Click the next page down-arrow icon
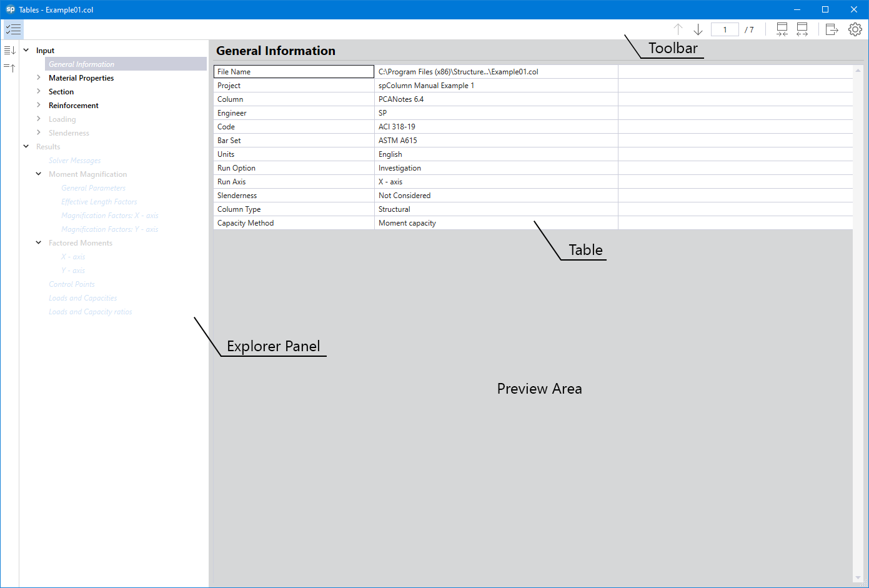869x588 pixels. point(698,29)
